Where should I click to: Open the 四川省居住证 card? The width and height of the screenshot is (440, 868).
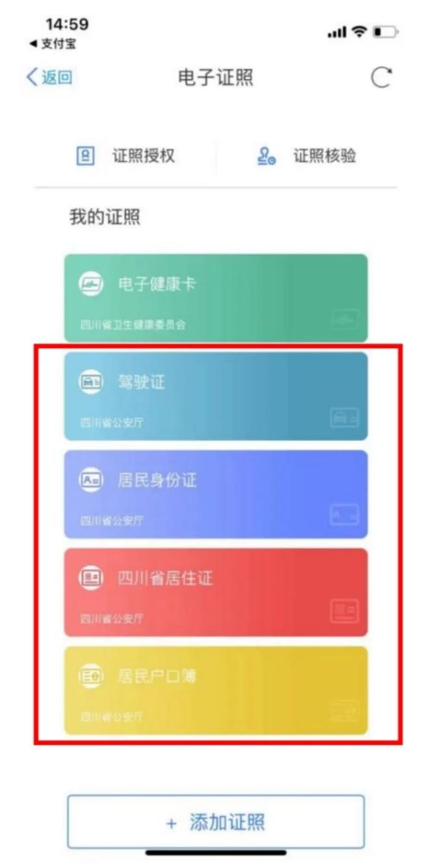[x=216, y=592]
